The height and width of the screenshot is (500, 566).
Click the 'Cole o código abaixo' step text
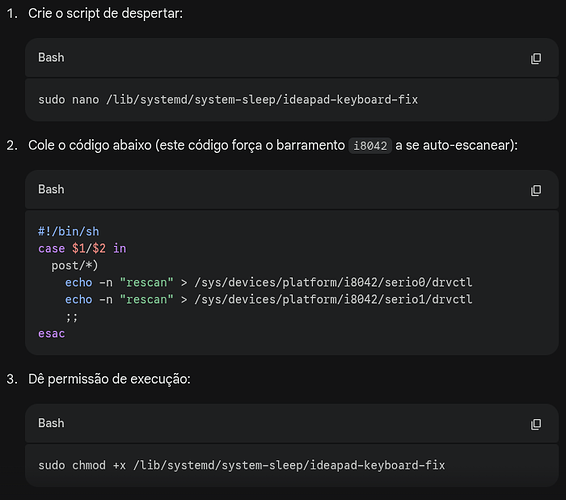(x=273, y=145)
